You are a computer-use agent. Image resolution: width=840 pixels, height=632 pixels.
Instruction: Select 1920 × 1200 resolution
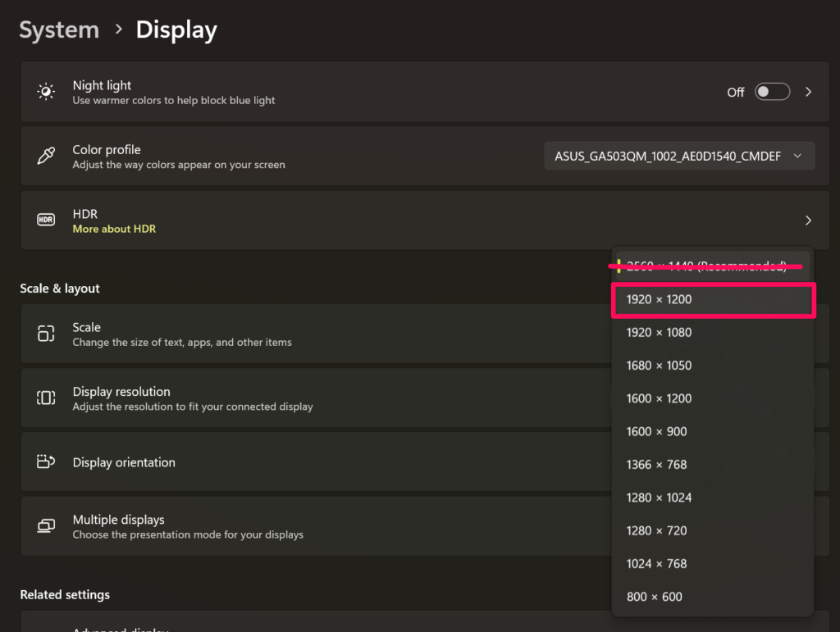712,300
